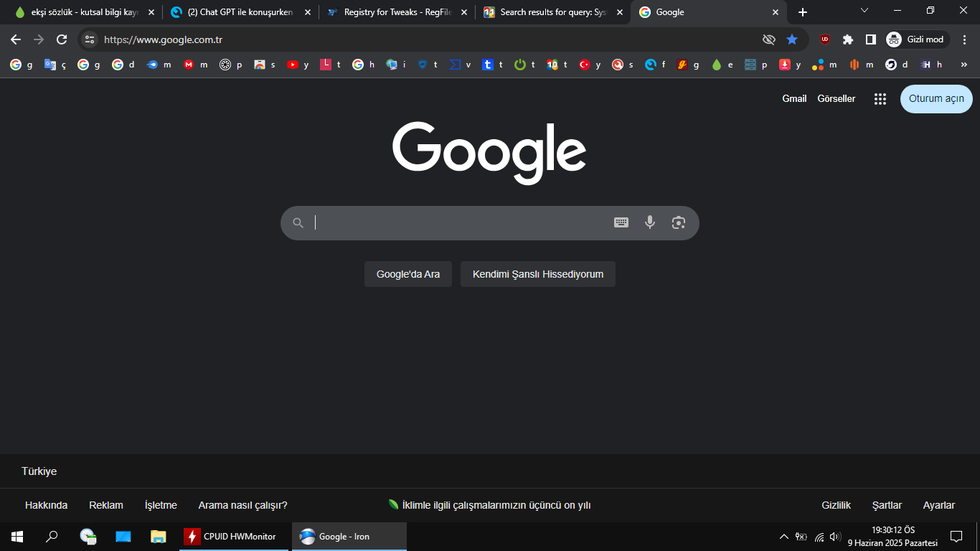The width and height of the screenshot is (980, 551).
Task: Open the Google bookmark labeled d
Action: pyautogui.click(x=123, y=65)
